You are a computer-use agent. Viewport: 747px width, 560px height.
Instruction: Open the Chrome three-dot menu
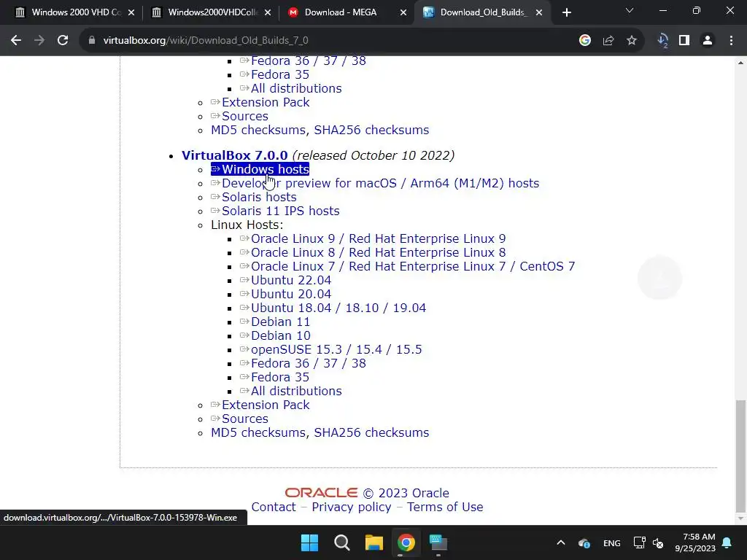[x=731, y=41]
